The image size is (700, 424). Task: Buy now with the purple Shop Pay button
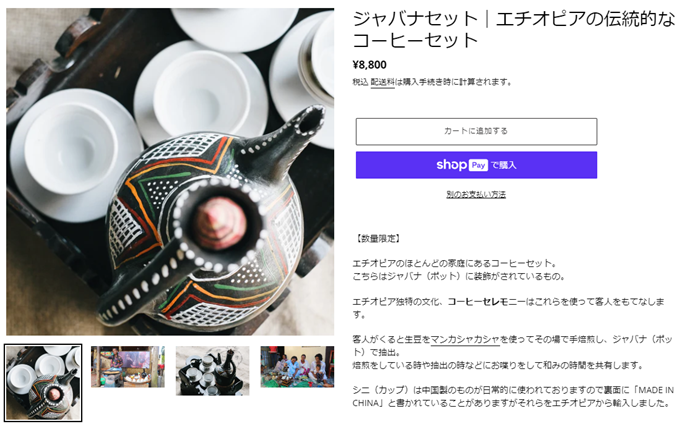tap(476, 165)
